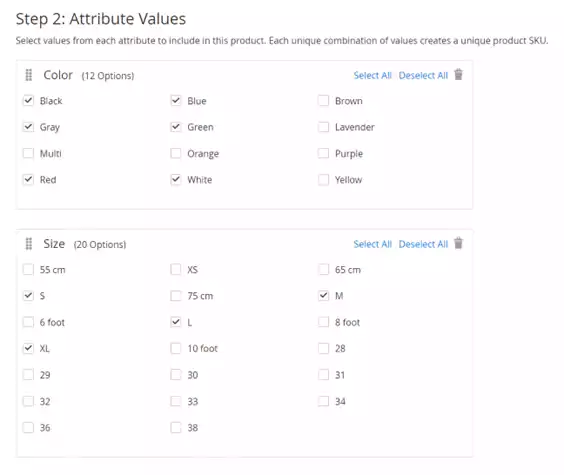
Task: Check the Brown color checkbox
Action: (x=323, y=100)
